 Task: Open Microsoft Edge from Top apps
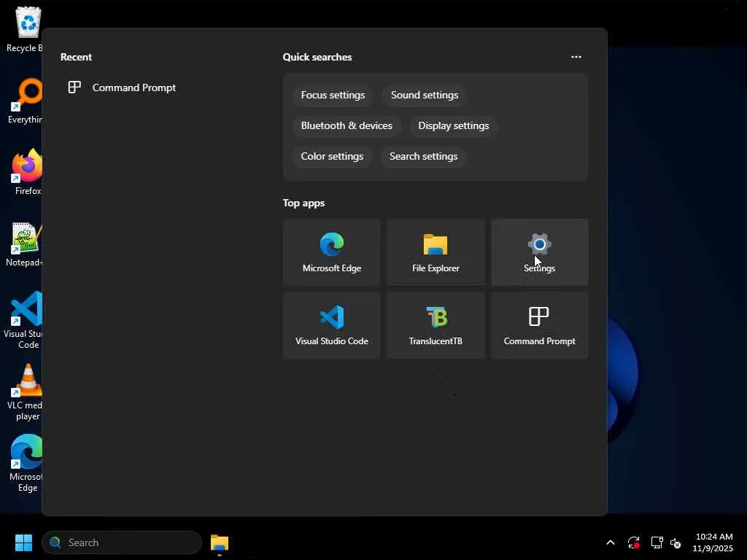click(x=332, y=252)
